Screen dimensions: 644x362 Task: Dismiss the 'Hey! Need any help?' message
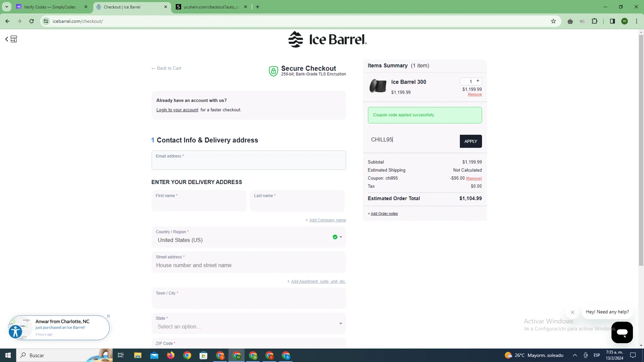pos(572,312)
